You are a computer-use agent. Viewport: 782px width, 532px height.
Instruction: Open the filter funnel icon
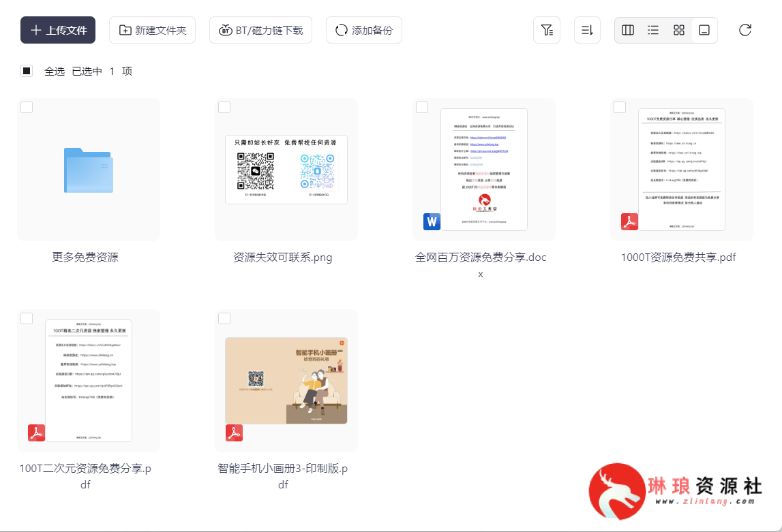click(547, 30)
